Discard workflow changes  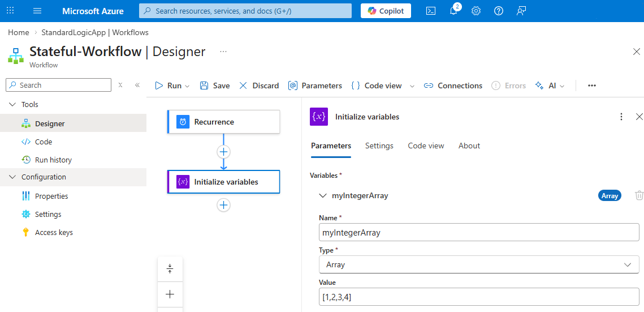pyautogui.click(x=259, y=86)
